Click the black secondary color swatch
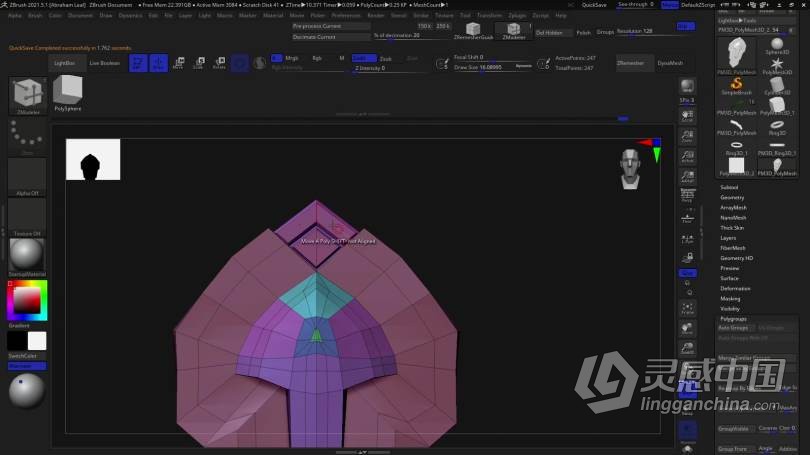 pyautogui.click(x=17, y=341)
